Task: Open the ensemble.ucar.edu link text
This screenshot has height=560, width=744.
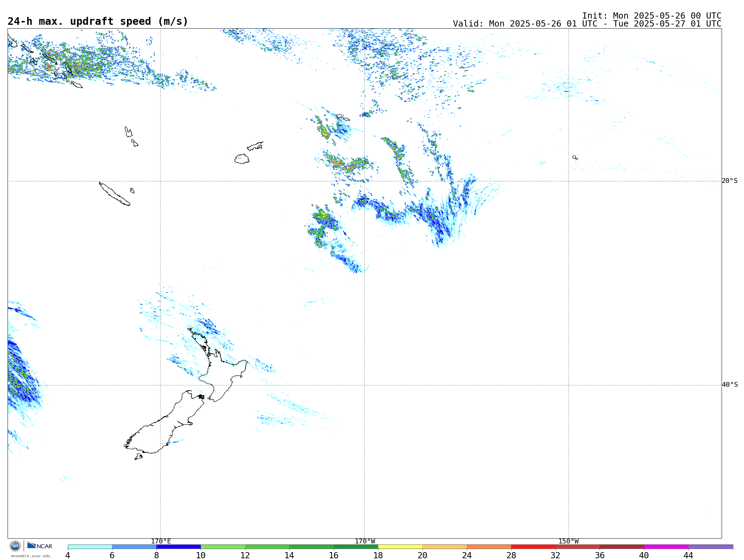Action: point(31,556)
